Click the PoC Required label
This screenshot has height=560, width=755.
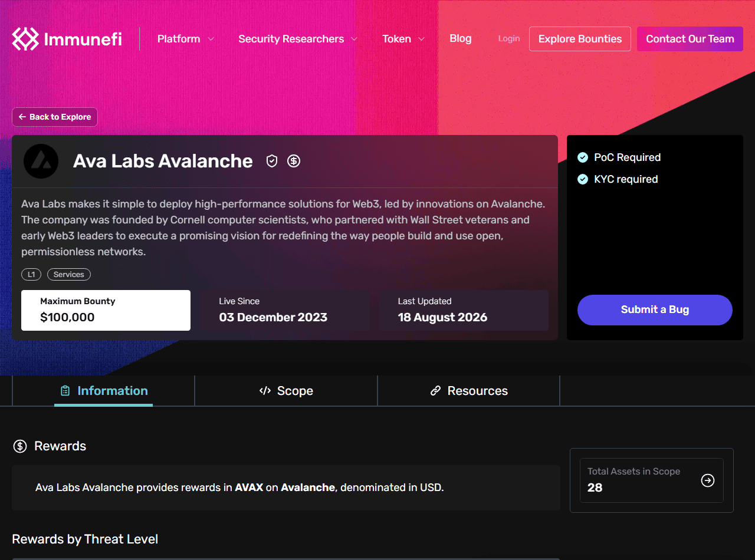627,157
